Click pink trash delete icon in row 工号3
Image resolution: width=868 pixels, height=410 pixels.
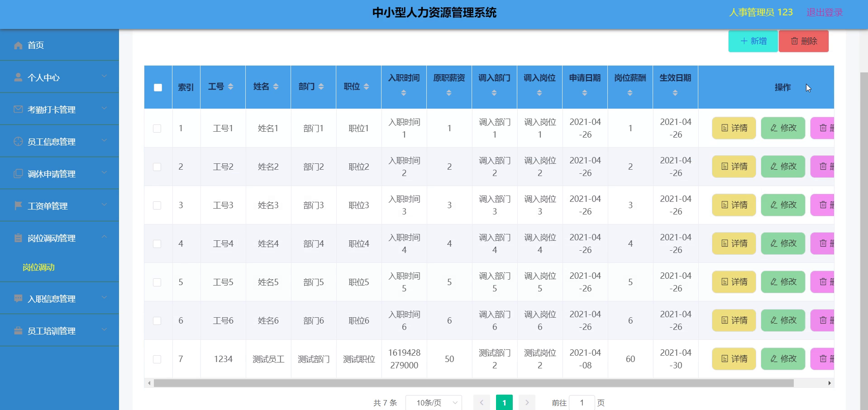[823, 205]
